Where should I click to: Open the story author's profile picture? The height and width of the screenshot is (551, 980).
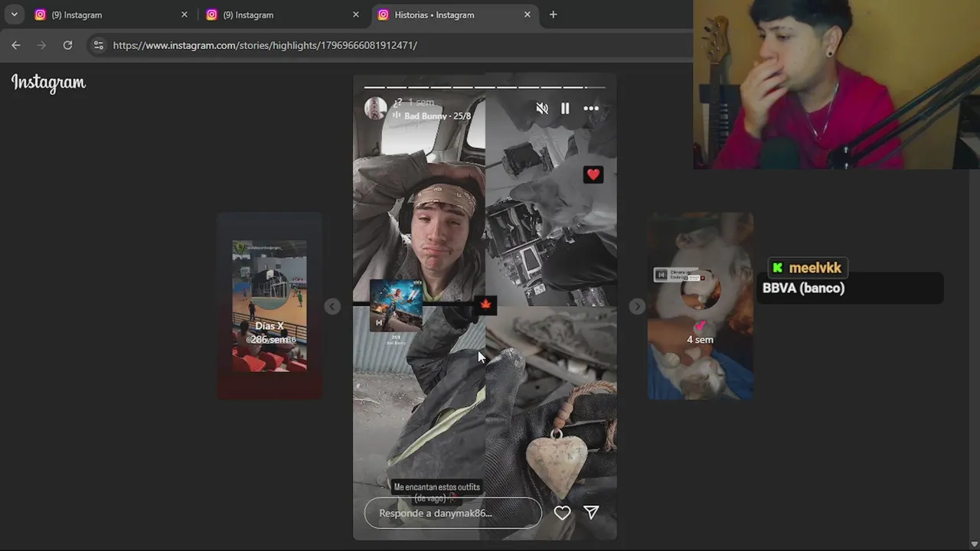click(x=375, y=109)
